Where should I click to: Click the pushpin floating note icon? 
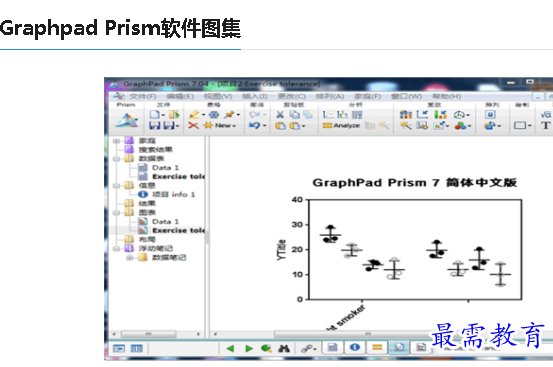point(230,115)
